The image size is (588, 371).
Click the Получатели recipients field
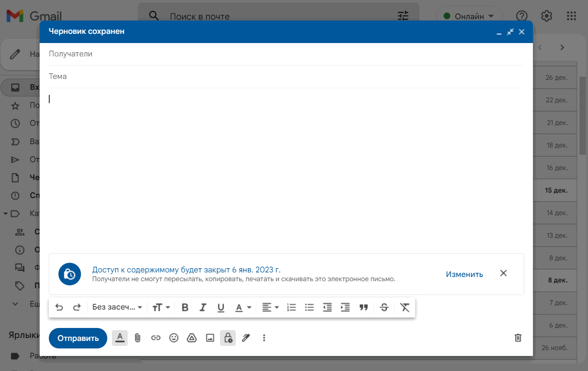[x=286, y=54]
